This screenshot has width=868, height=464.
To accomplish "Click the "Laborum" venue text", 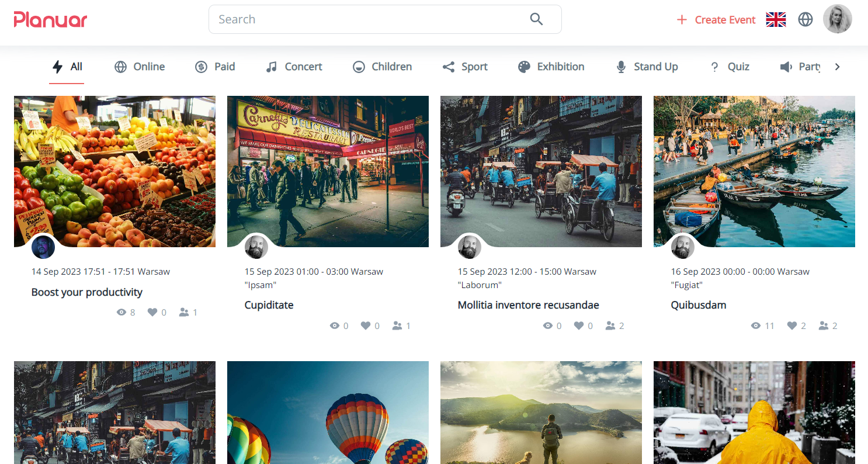I will point(480,285).
